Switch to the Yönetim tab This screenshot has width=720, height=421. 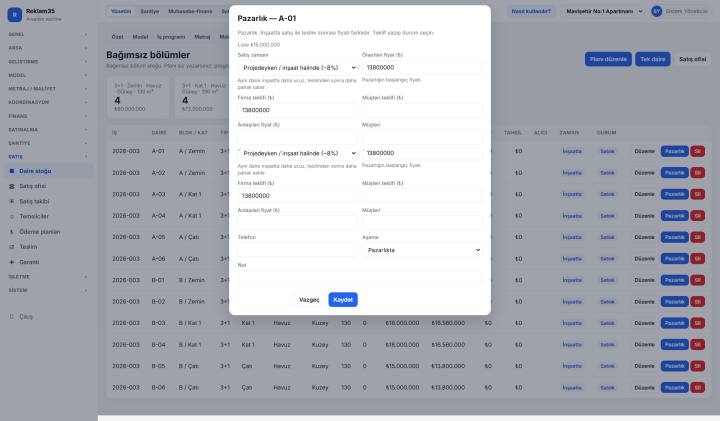[121, 11]
